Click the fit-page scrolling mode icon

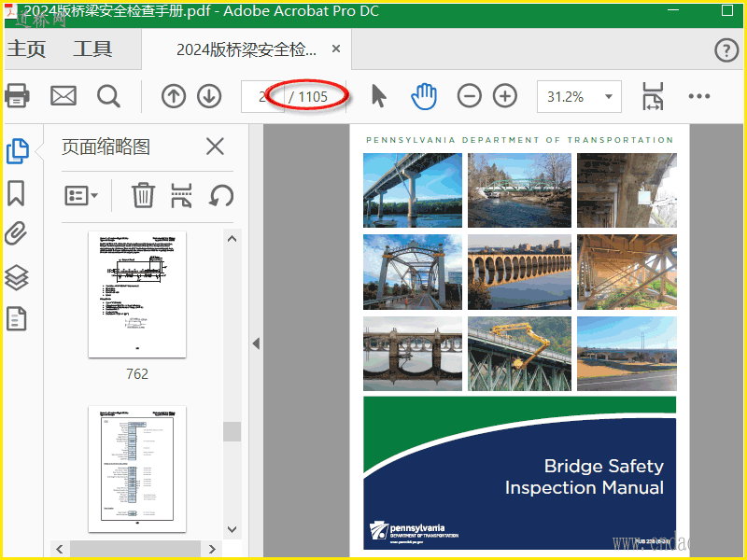click(653, 96)
